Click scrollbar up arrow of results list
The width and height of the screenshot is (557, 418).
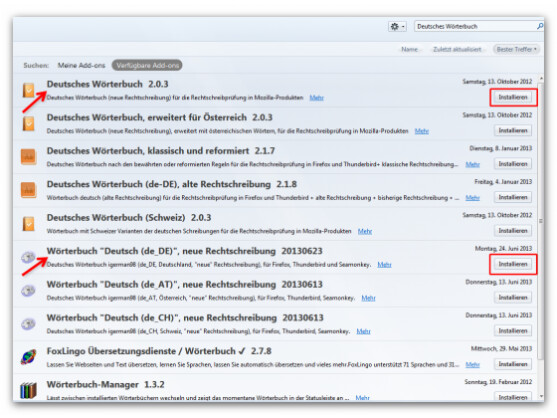pyautogui.click(x=541, y=78)
